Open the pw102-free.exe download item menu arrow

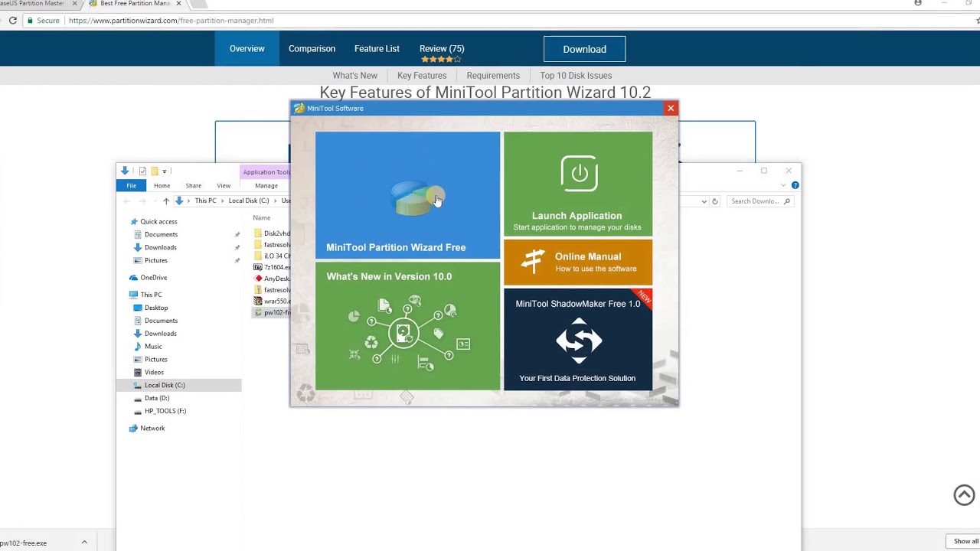(x=84, y=543)
